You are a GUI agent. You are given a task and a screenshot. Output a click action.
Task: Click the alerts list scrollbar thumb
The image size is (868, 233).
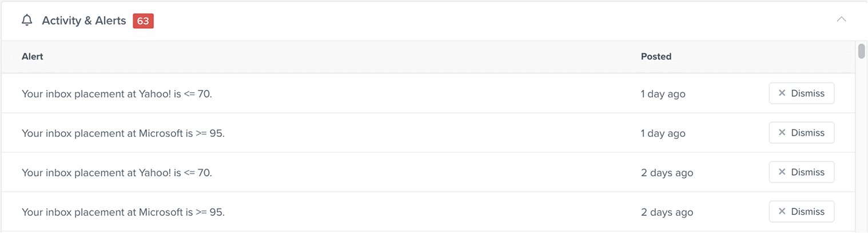point(861,51)
